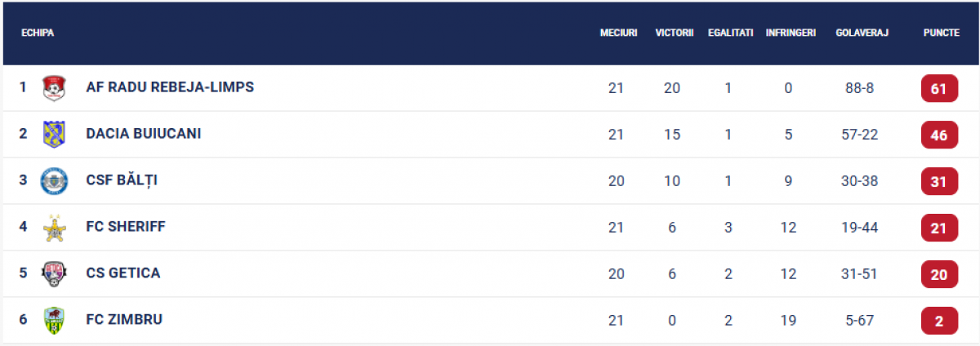Click the red 2 points badge

[939, 321]
